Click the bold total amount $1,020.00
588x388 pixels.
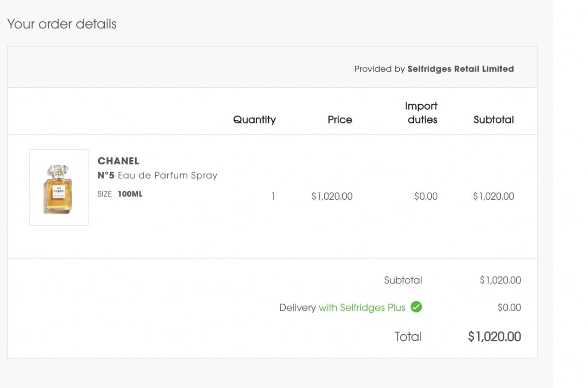pos(494,337)
